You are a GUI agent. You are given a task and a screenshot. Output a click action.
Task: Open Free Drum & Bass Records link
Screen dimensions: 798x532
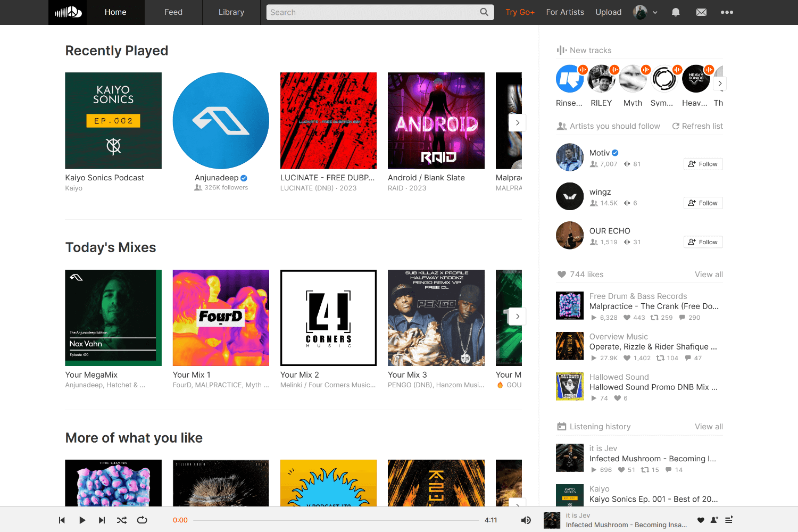tap(638, 296)
